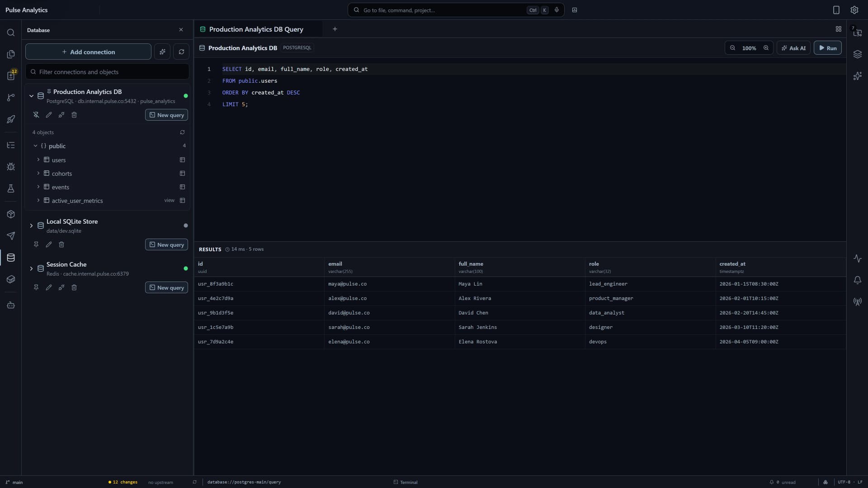The image size is (868, 488).
Task: Open the activity pulse icon in the right sidebar
Action: [x=858, y=258]
